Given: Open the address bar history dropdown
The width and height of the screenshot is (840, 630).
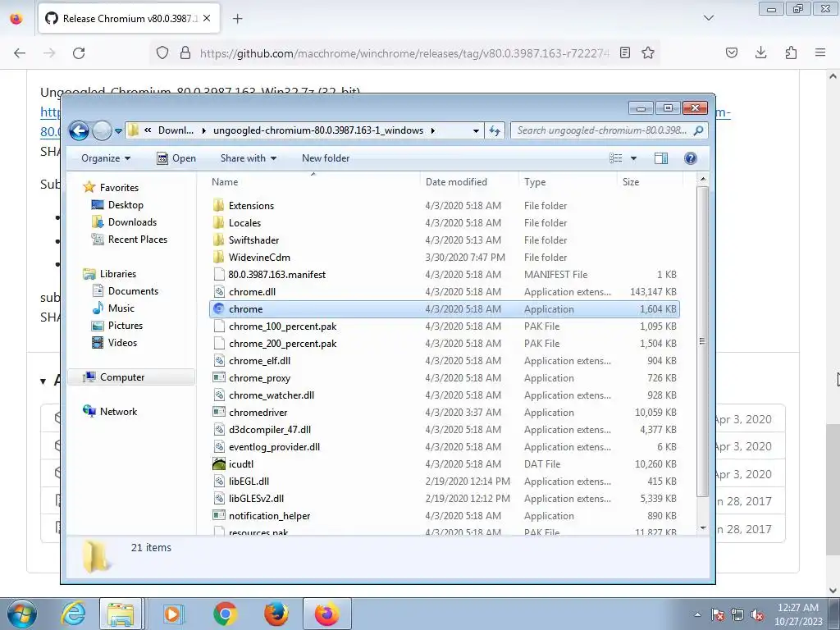Looking at the screenshot, I should point(476,130).
